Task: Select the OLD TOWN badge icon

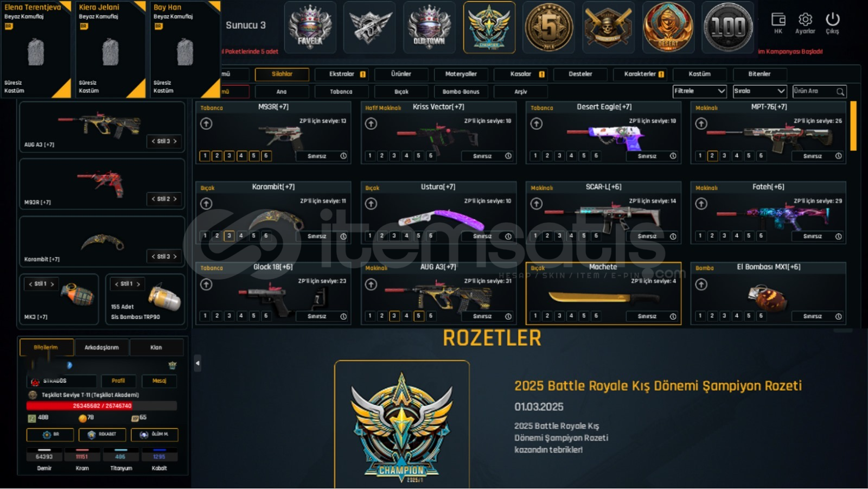Action: (429, 27)
